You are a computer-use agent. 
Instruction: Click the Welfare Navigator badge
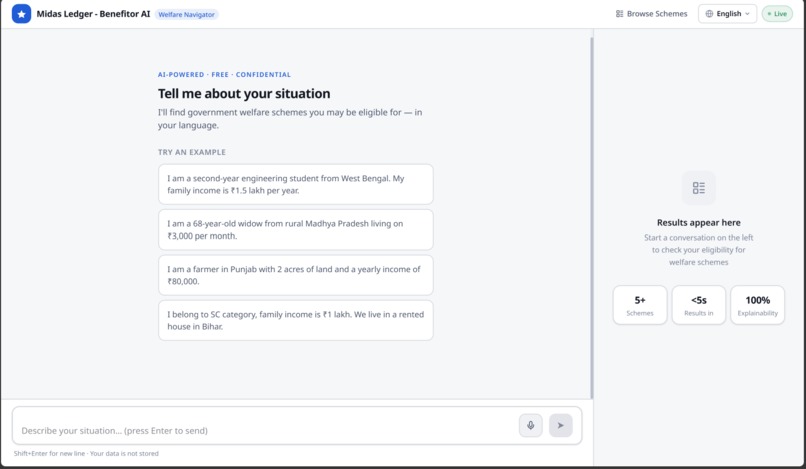point(187,14)
